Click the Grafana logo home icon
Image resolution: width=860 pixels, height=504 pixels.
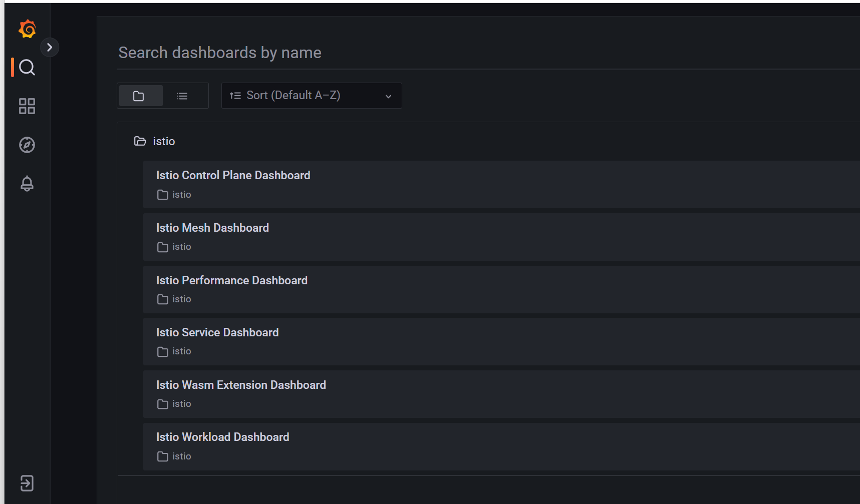point(27,29)
